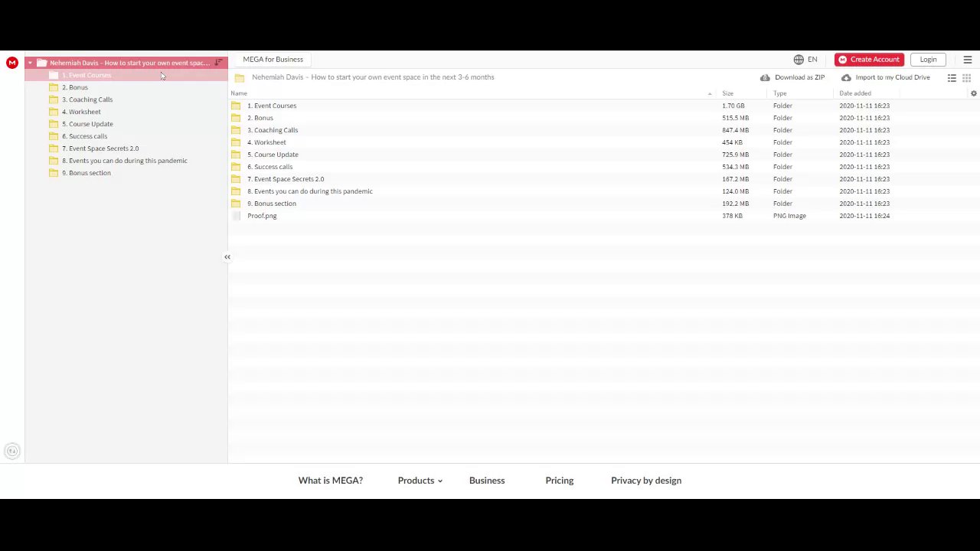The image size is (980, 551).
Task: Click '8. Events you can do during this pandemic' in list
Action: (310, 191)
